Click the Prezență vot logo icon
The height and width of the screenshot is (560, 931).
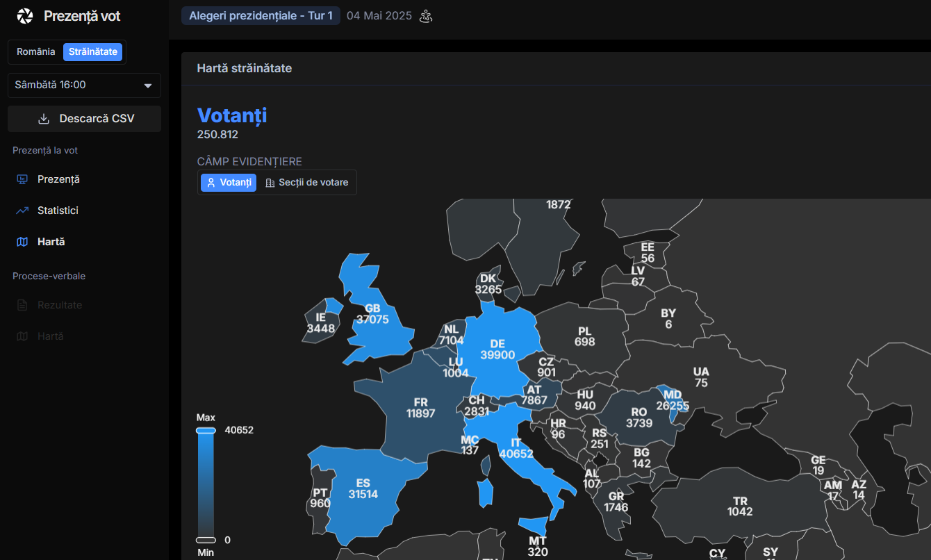point(25,16)
